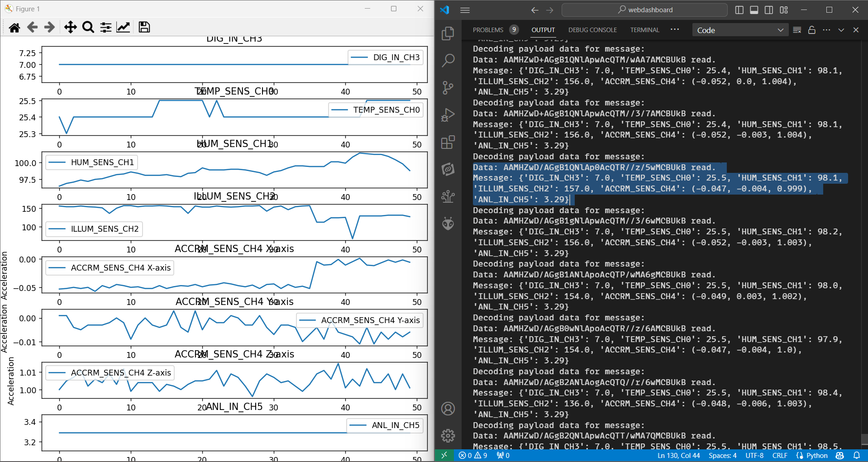Open Extensions view in activity bar
The image size is (868, 462).
point(448,142)
